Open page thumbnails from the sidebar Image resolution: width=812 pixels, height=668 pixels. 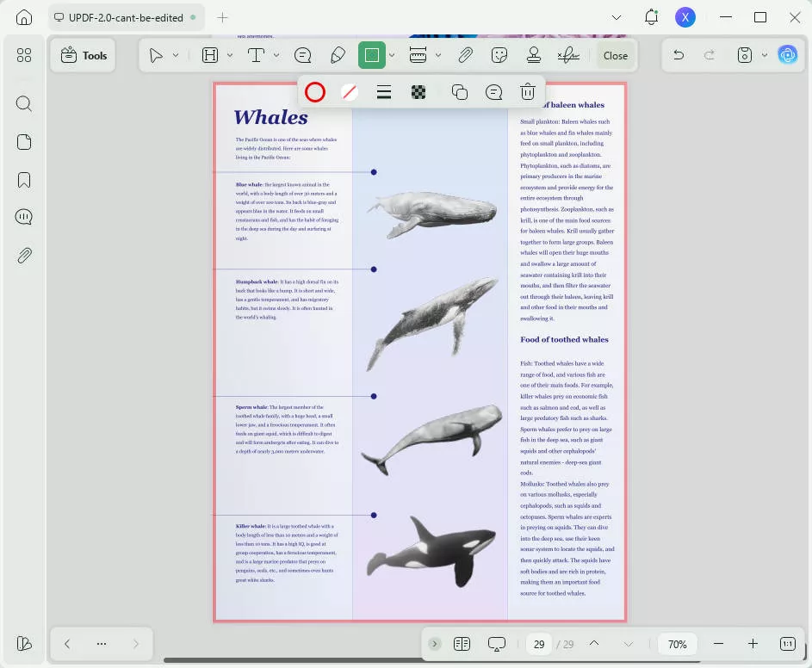[x=24, y=141]
